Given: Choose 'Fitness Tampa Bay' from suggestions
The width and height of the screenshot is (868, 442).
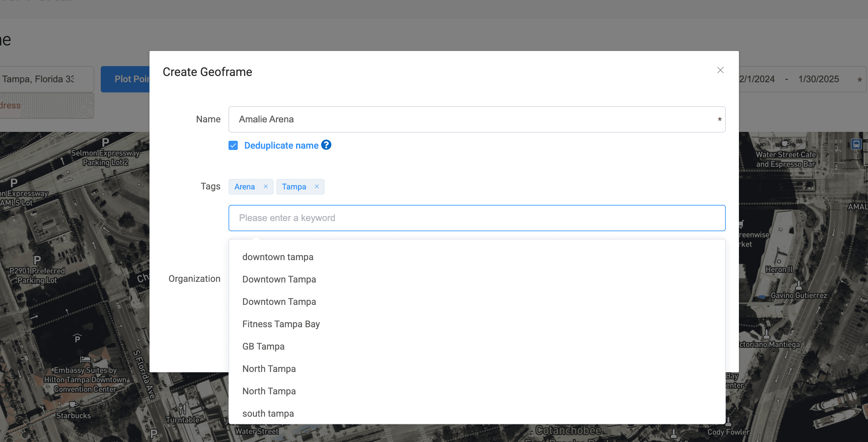Looking at the screenshot, I should 281,324.
